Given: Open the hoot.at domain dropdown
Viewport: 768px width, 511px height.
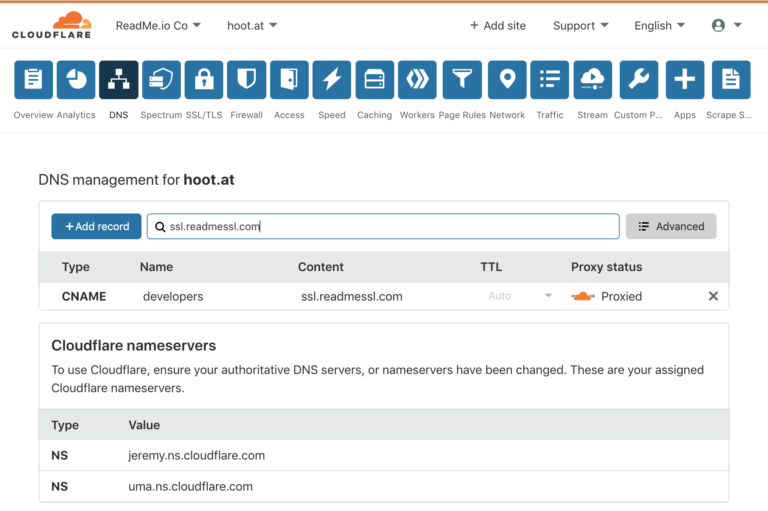Looking at the screenshot, I should click(252, 25).
